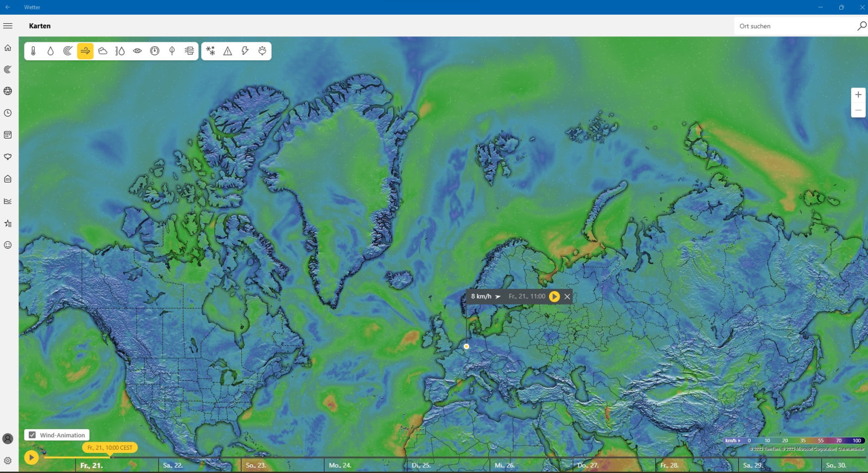Image resolution: width=868 pixels, height=473 pixels.
Task: Expand the hamburger navigation menu
Action: 8,26
